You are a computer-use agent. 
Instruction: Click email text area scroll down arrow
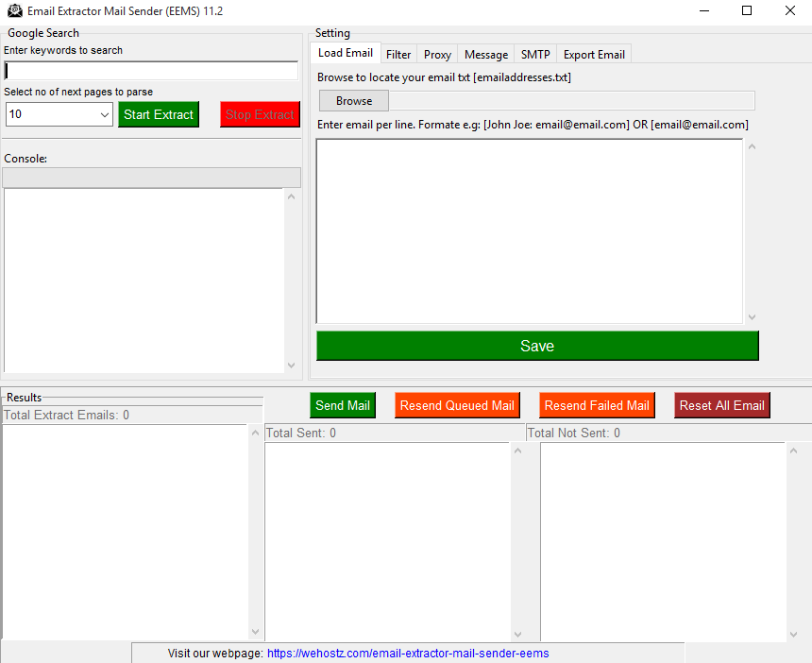tap(753, 316)
